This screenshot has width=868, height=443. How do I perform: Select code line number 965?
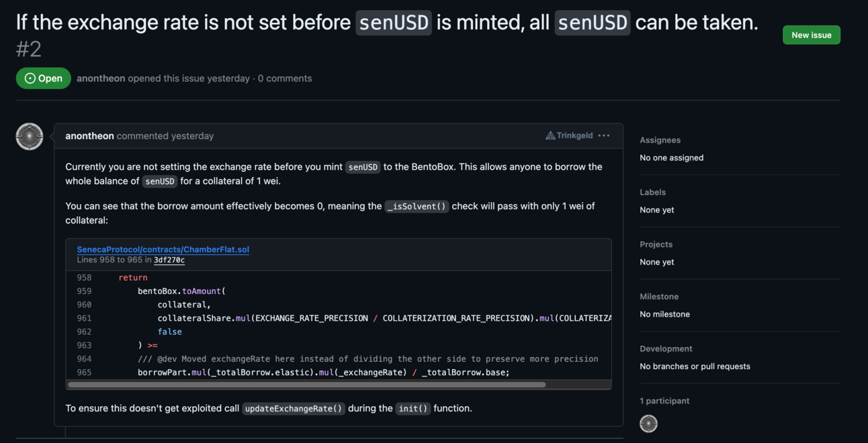pos(84,372)
